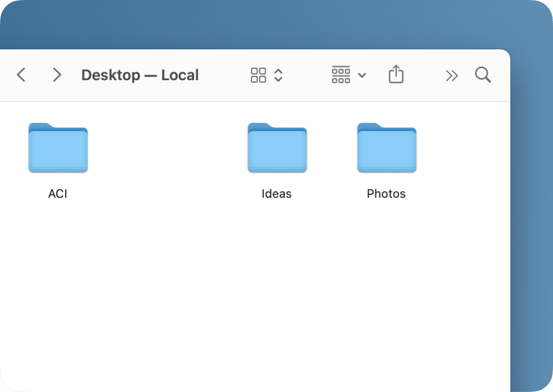Image resolution: width=553 pixels, height=392 pixels.
Task: Show more toolbar items via double chevron
Action: tap(452, 76)
